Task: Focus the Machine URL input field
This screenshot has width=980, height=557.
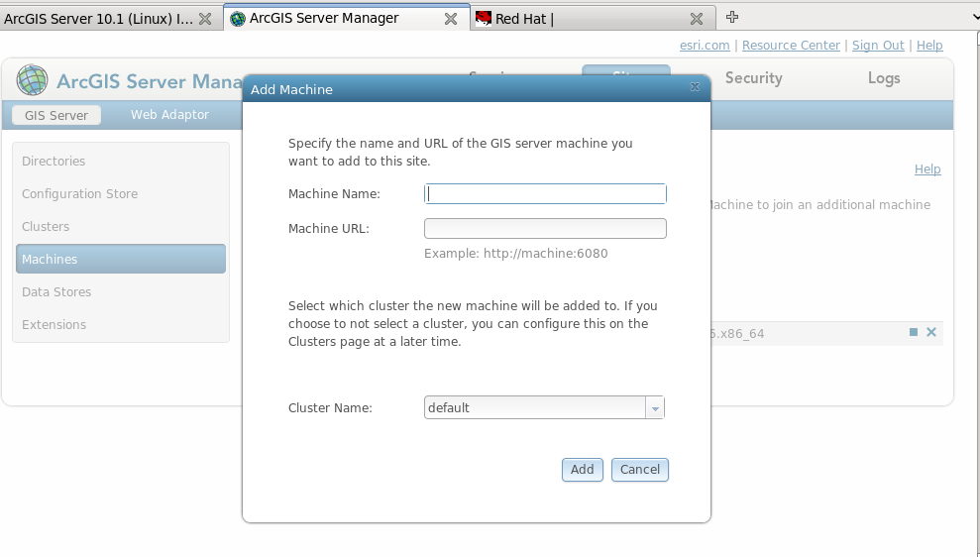Action: click(x=545, y=228)
